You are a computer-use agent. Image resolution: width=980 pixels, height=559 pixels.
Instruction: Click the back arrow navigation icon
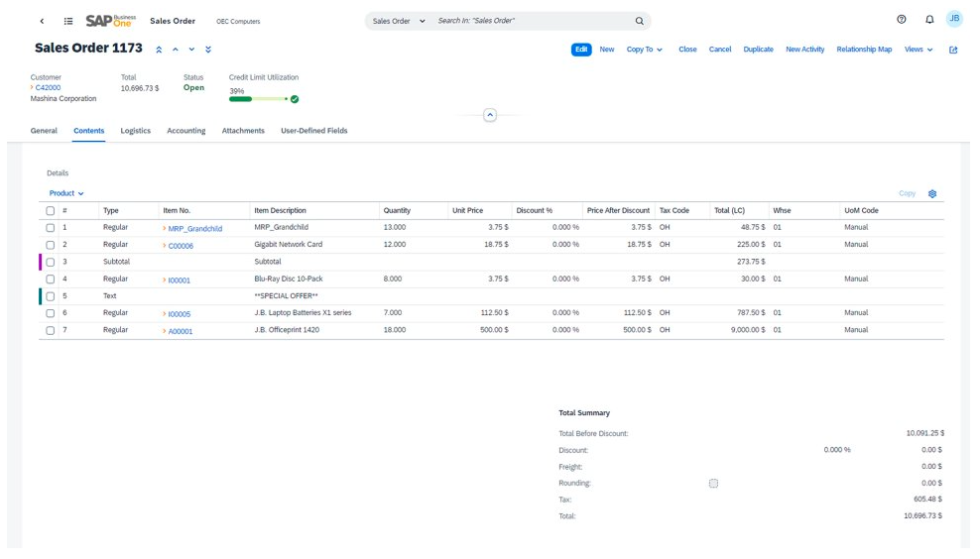pyautogui.click(x=42, y=21)
